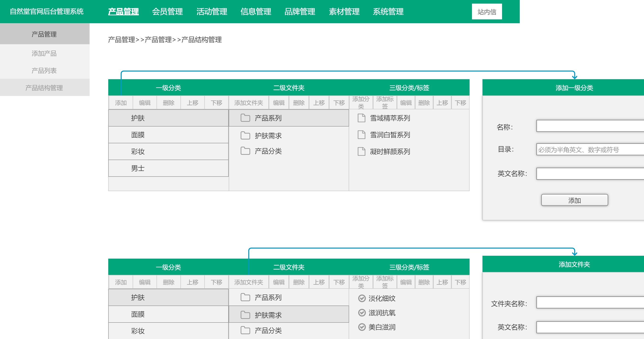Click the 产品管理 sidebar section header
The width and height of the screenshot is (644, 339).
coord(44,34)
